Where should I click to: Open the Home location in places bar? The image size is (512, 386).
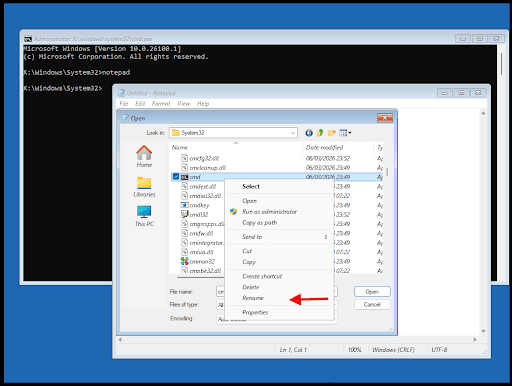click(144, 156)
